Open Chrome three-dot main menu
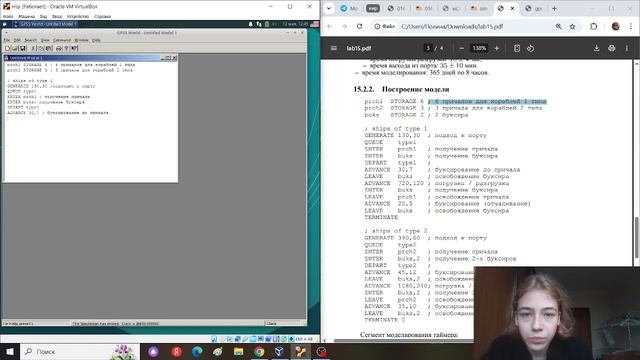 click(631, 26)
